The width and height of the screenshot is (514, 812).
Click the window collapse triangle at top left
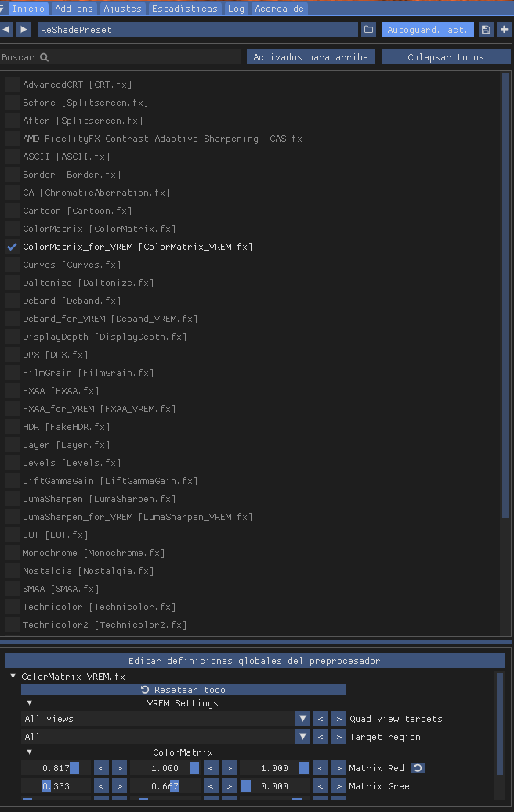(x=2, y=9)
